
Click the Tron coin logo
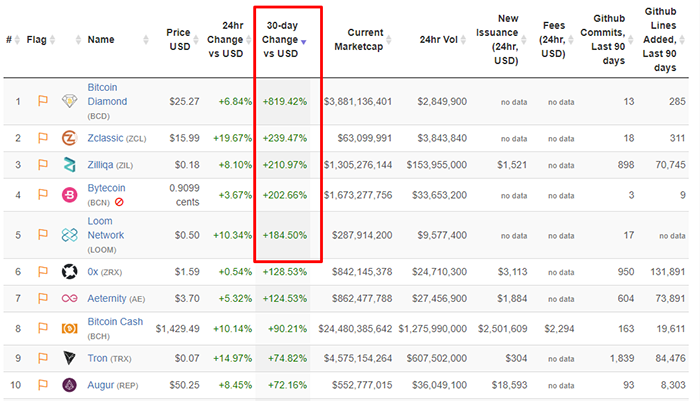(x=69, y=358)
